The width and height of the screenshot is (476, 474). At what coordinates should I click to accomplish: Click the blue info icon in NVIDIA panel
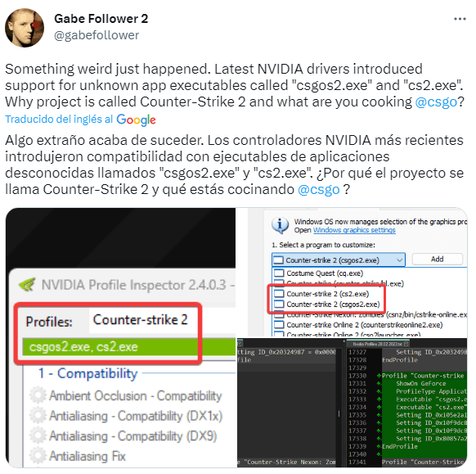point(280,225)
